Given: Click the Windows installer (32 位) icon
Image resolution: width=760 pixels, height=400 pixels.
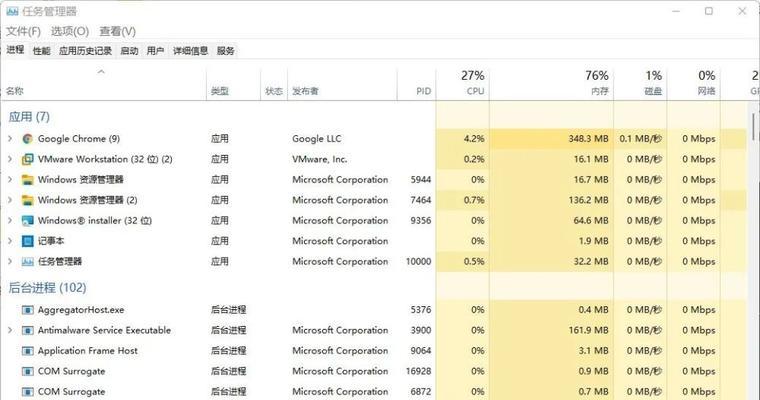Looking at the screenshot, I should pyautogui.click(x=28, y=221).
